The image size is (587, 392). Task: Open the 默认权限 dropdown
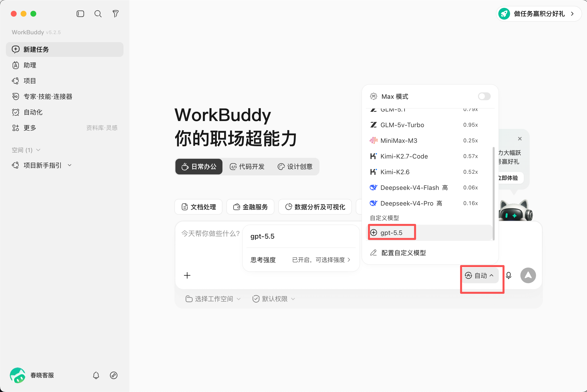(274, 299)
